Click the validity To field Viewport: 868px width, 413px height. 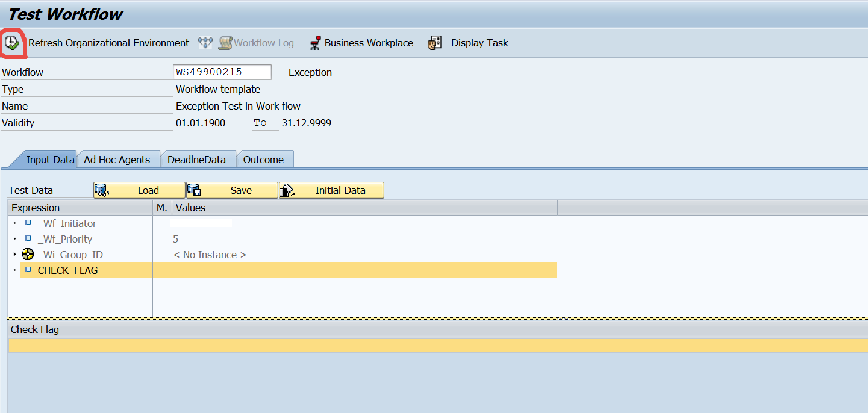click(x=265, y=123)
